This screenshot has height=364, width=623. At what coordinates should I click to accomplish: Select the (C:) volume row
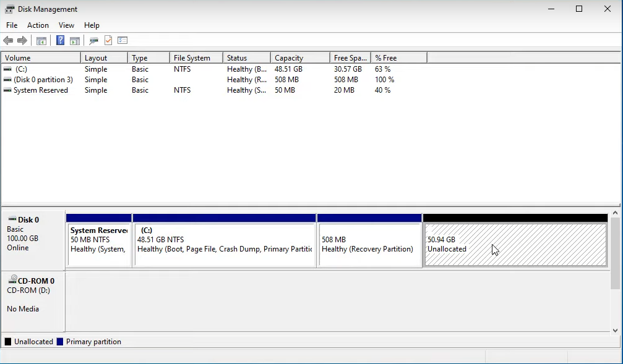[215, 69]
